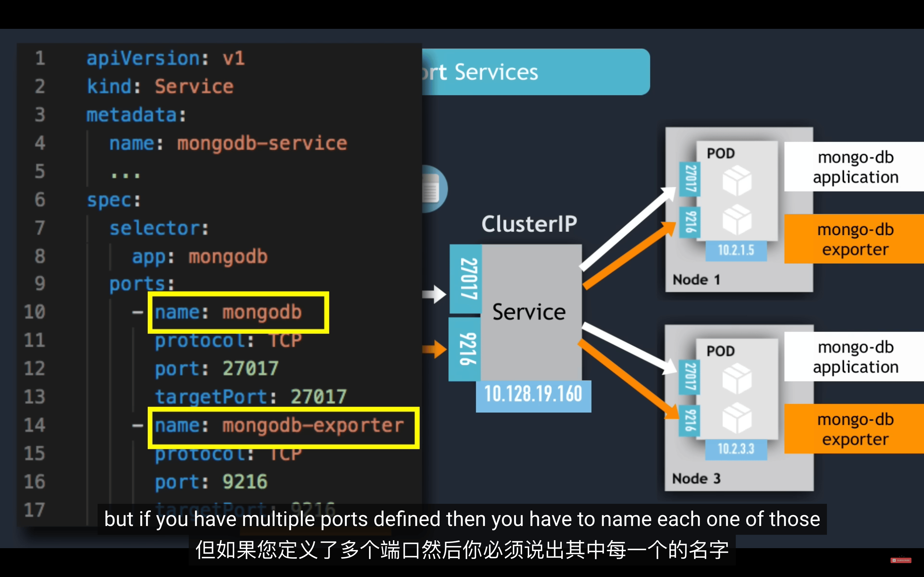Viewport: 924px width, 577px height.
Task: Click the 10.2.3.3 pod IP label
Action: click(736, 449)
